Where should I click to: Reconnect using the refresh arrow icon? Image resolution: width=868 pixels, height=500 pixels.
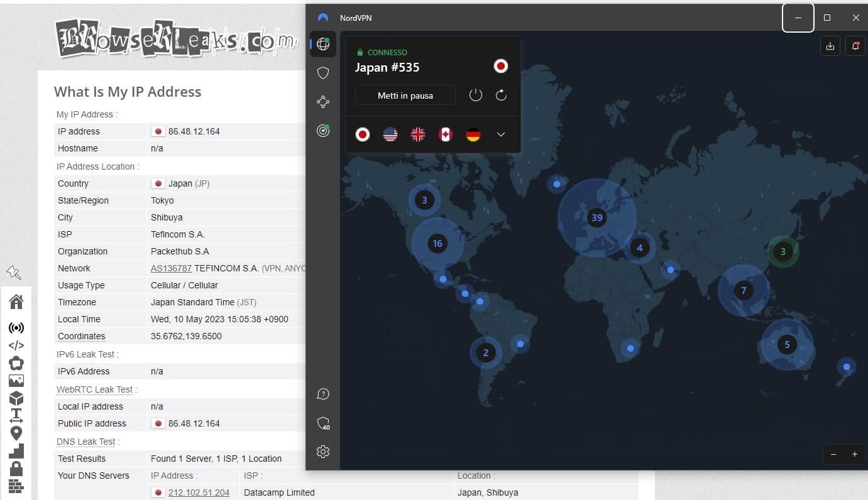(x=501, y=95)
